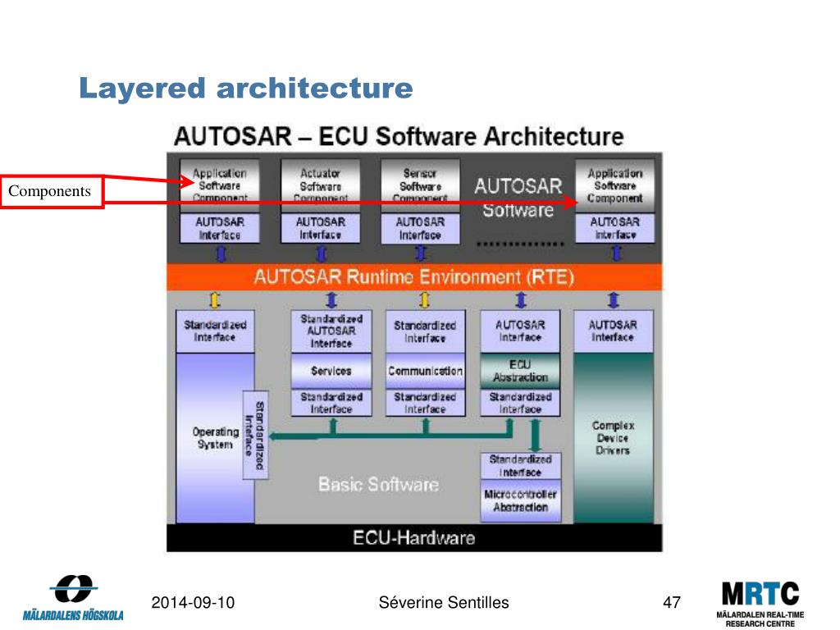The width and height of the screenshot is (840, 630).
Task: Click the Complex Device Drivers block
Action: (614, 438)
